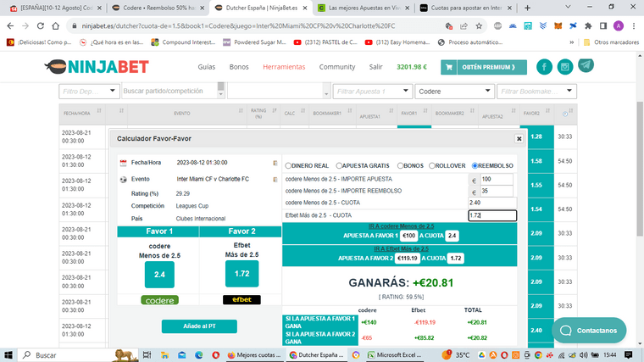644x362 pixels.
Task: Click the IMPORTE APUESTA amount field
Action: pyautogui.click(x=497, y=179)
